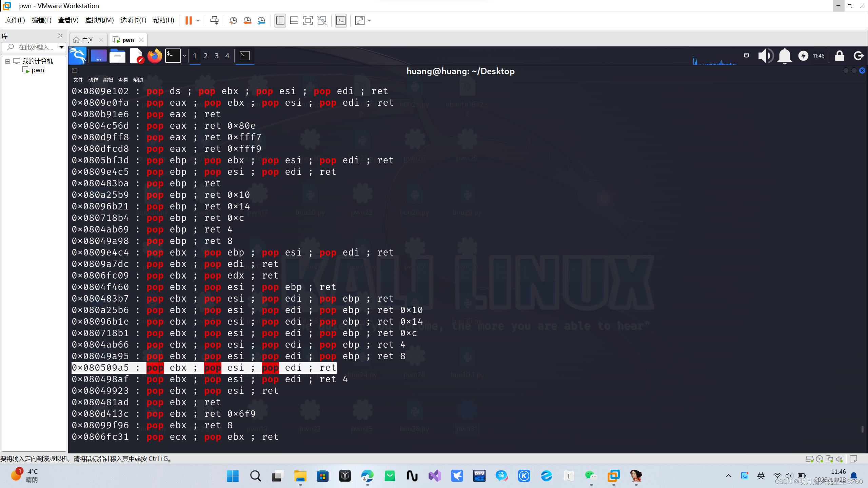Switch to the 主页 tab
Viewport: 868px width, 488px height.
[87, 40]
